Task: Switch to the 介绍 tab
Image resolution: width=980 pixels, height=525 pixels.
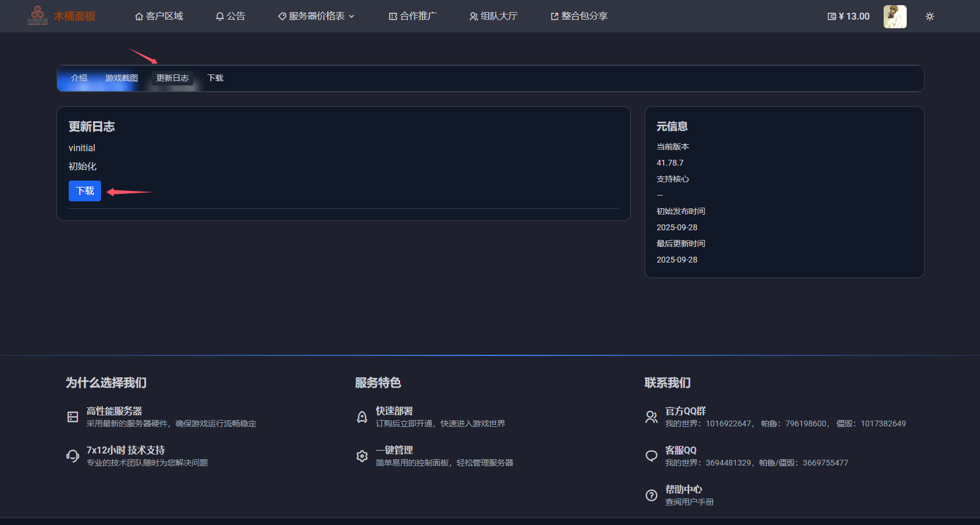Action: [x=79, y=78]
